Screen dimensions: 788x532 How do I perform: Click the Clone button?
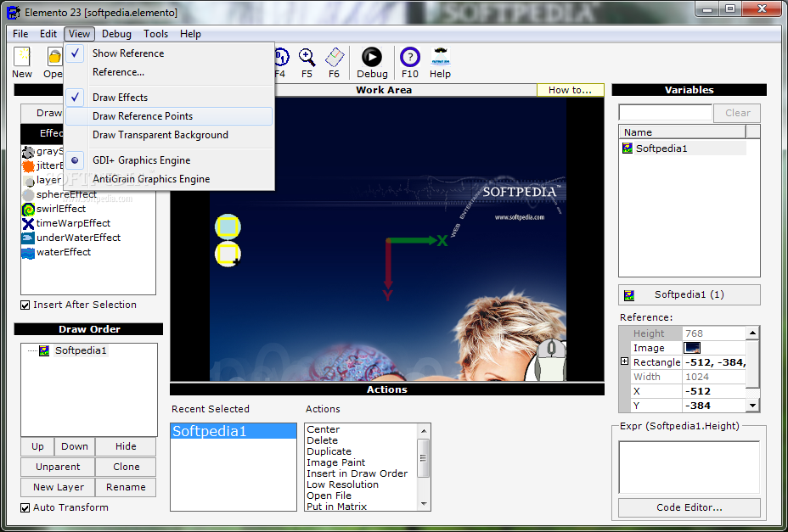[127, 468]
